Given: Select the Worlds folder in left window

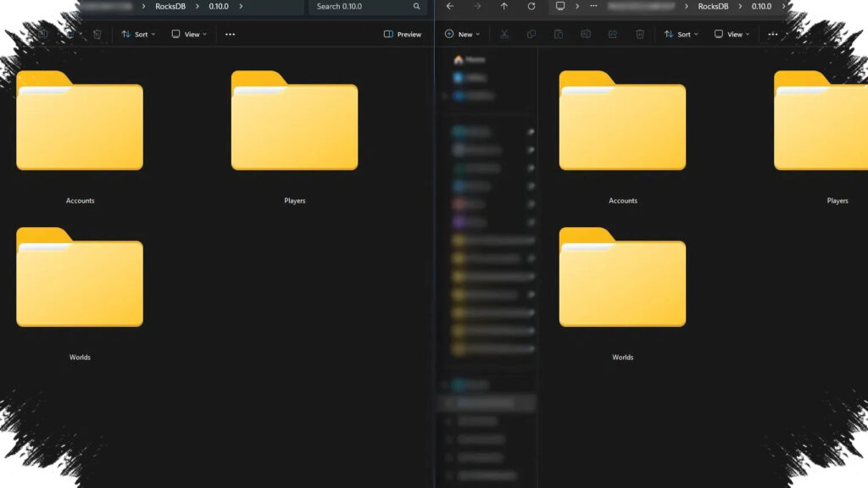Looking at the screenshot, I should tap(80, 294).
